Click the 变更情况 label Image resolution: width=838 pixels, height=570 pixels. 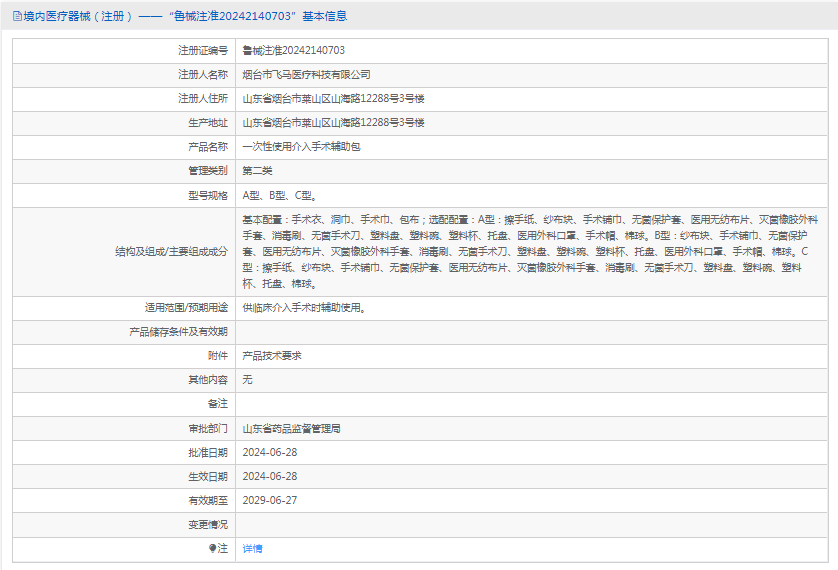tap(208, 525)
